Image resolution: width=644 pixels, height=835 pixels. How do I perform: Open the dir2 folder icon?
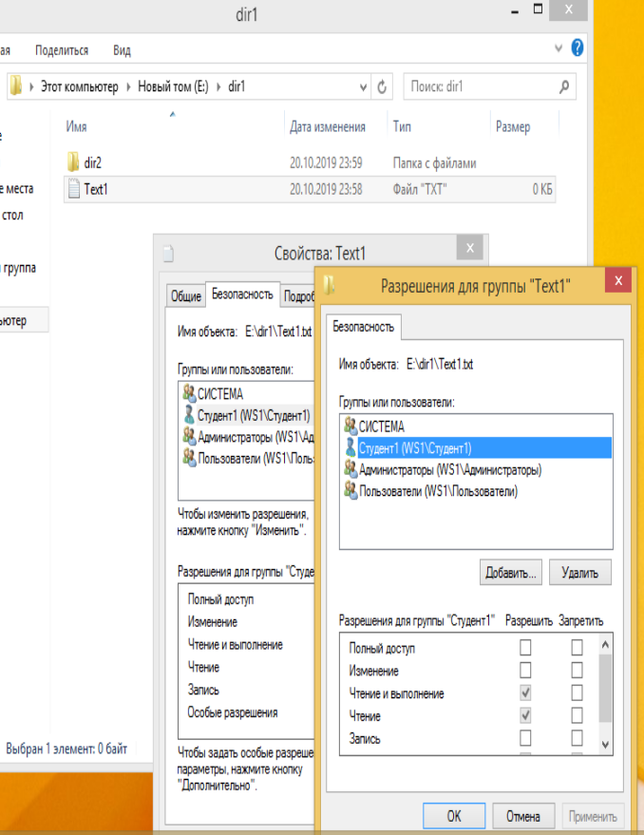click(74, 162)
